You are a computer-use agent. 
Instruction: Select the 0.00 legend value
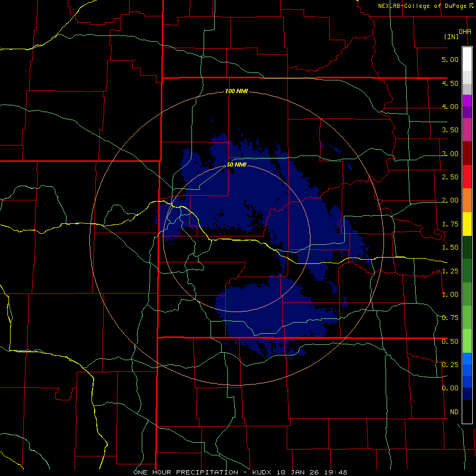pos(450,388)
